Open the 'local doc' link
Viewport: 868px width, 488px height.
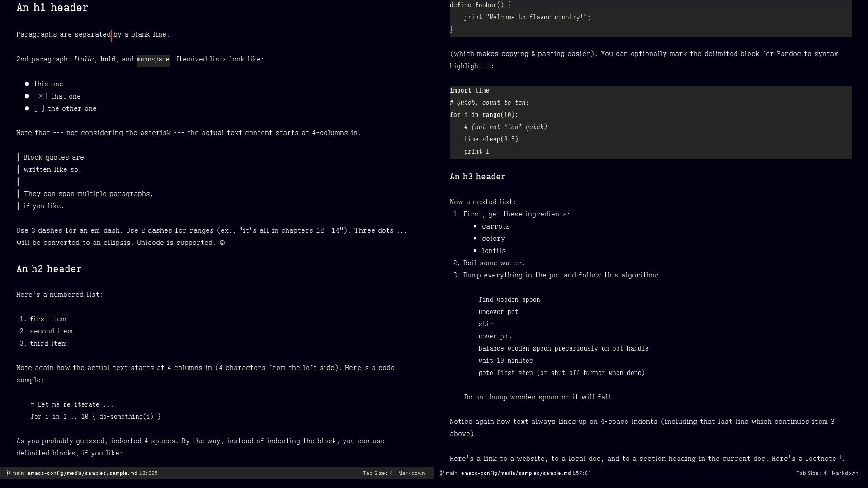click(584, 458)
